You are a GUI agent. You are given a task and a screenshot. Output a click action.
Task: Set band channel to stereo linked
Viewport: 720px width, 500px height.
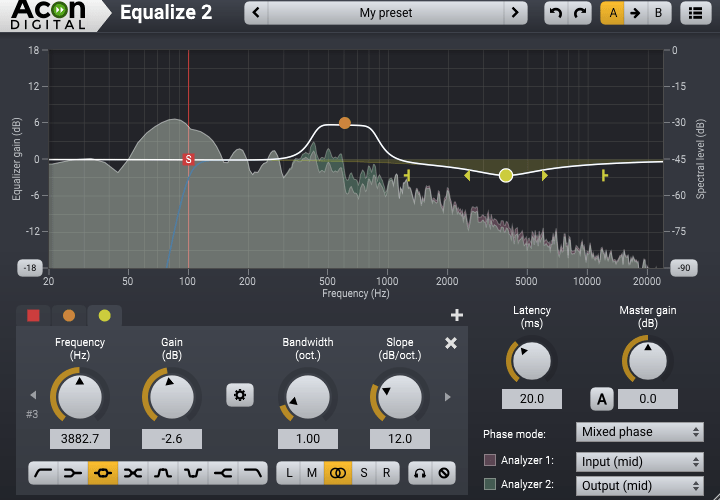click(x=338, y=473)
